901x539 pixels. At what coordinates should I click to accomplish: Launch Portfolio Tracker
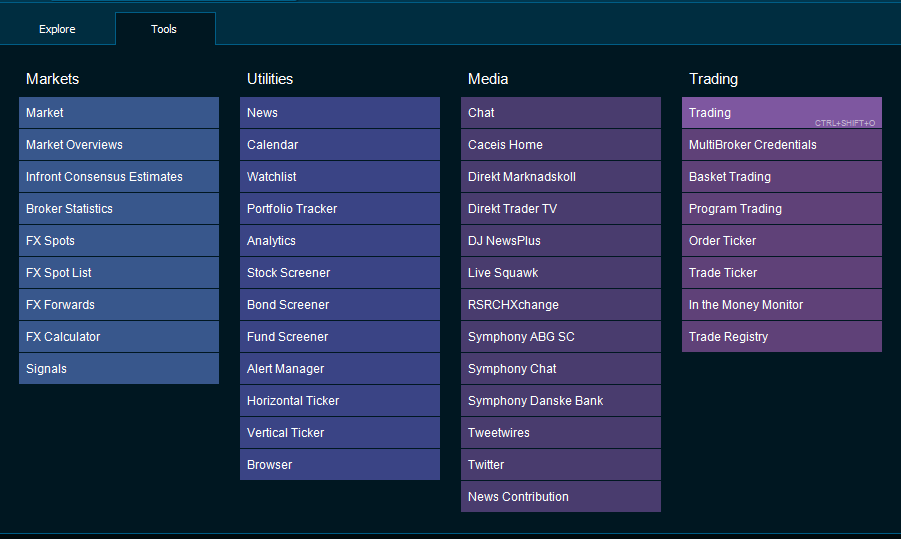340,209
